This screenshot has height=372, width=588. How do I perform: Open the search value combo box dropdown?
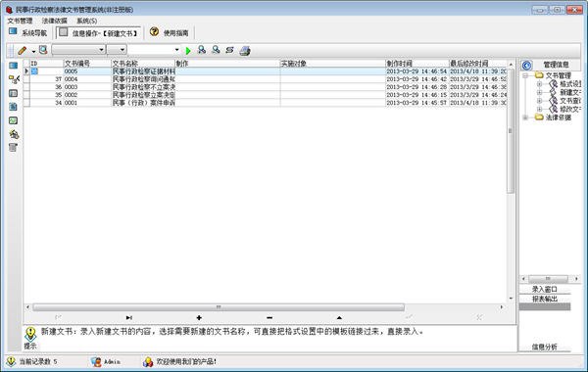pyautogui.click(x=177, y=50)
